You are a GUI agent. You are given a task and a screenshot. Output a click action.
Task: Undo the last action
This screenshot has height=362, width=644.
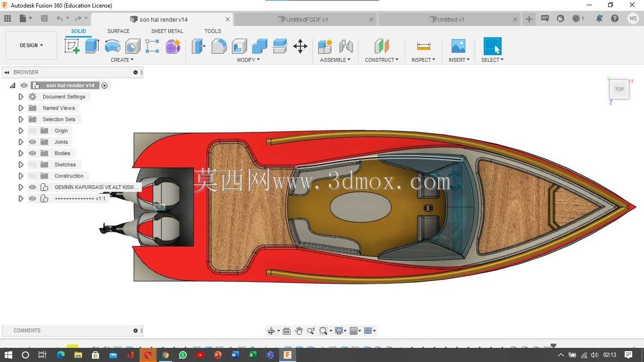59,19
